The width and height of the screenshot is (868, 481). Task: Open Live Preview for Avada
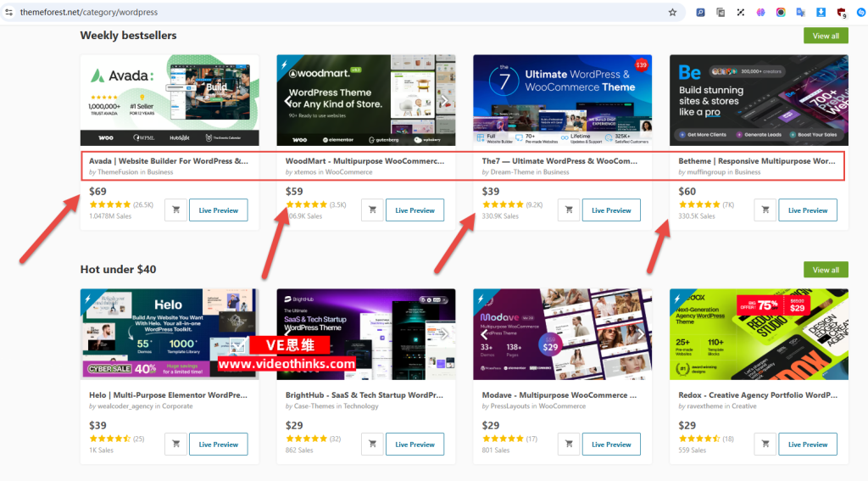click(218, 210)
